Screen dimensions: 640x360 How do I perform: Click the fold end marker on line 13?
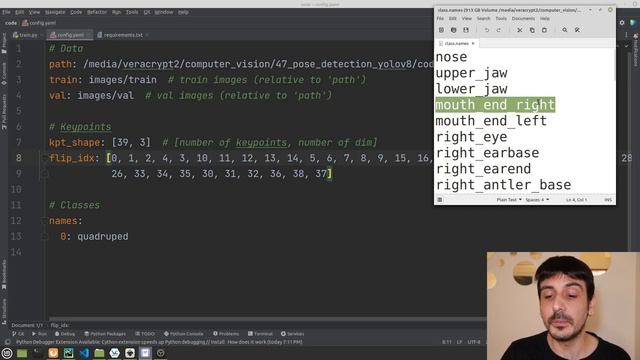(44, 236)
